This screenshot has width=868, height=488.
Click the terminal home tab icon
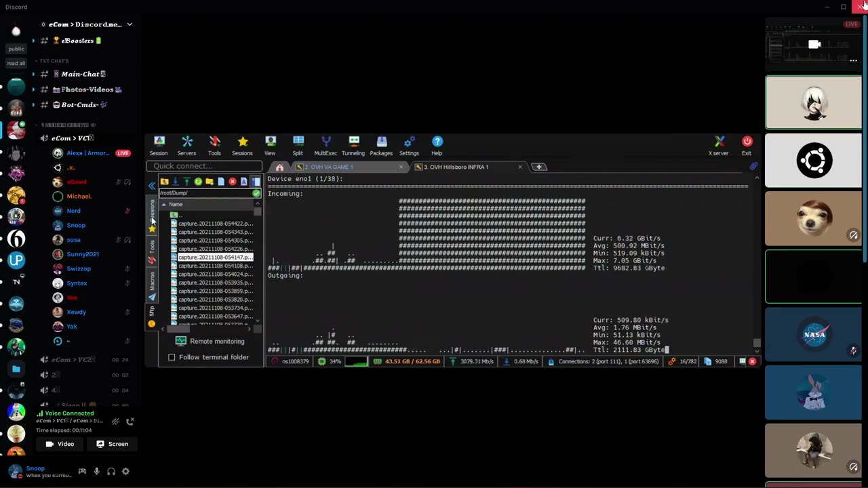[279, 167]
